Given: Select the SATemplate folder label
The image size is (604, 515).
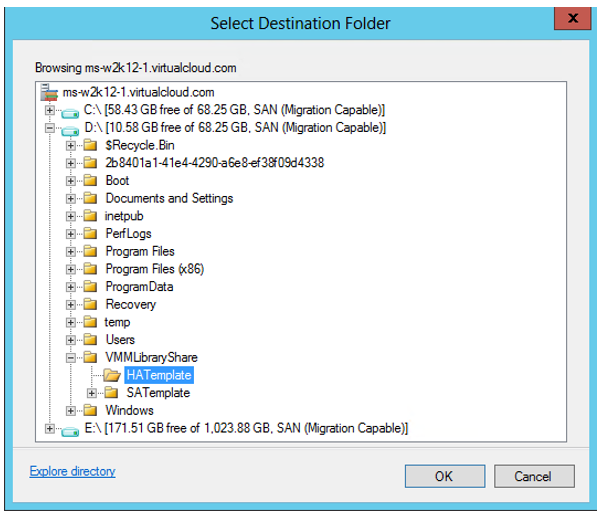Looking at the screenshot, I should coord(158,393).
